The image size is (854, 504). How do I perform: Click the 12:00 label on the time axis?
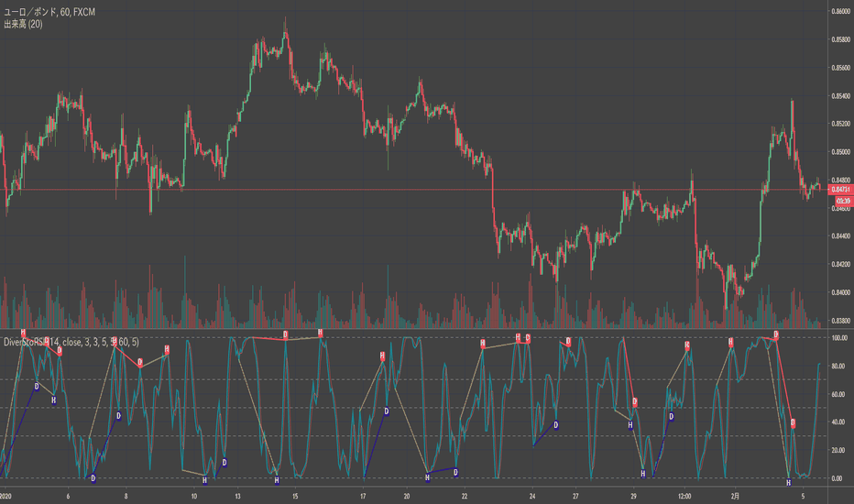[x=684, y=497]
